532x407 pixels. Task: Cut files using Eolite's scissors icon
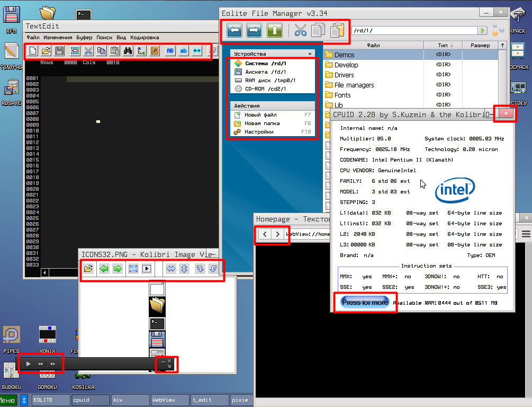300,30
